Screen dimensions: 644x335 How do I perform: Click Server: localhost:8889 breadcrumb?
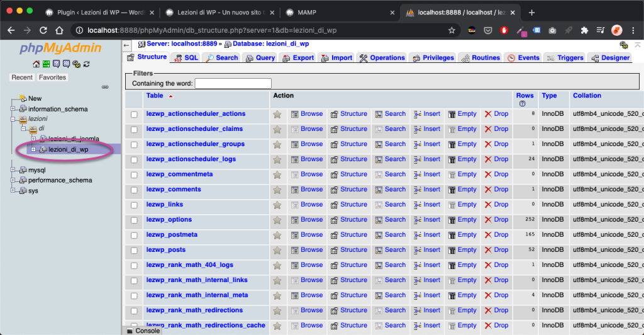tap(182, 43)
